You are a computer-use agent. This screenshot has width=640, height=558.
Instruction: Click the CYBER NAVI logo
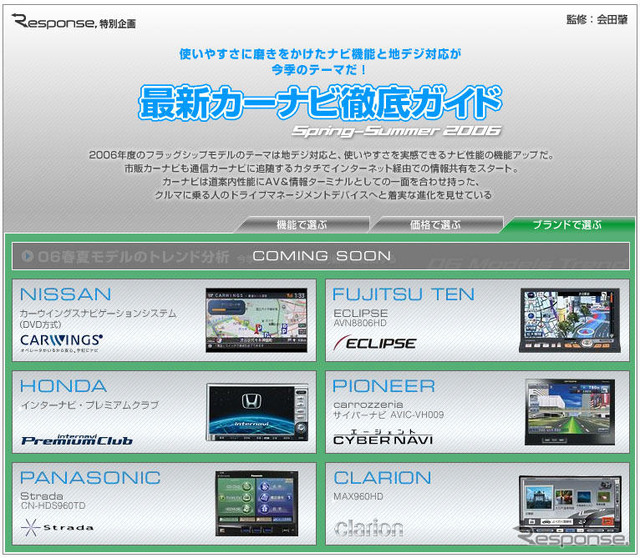click(x=383, y=437)
